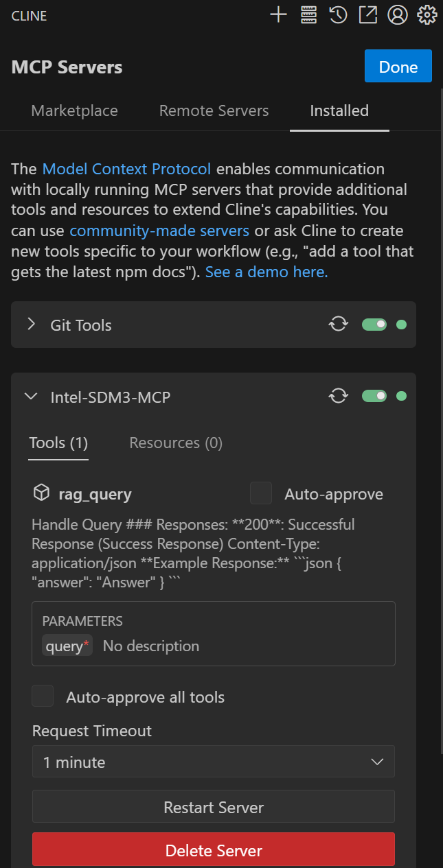443x868 pixels.
Task: Click Intel-SDM3-MCP green status dot
Action: pyautogui.click(x=402, y=396)
